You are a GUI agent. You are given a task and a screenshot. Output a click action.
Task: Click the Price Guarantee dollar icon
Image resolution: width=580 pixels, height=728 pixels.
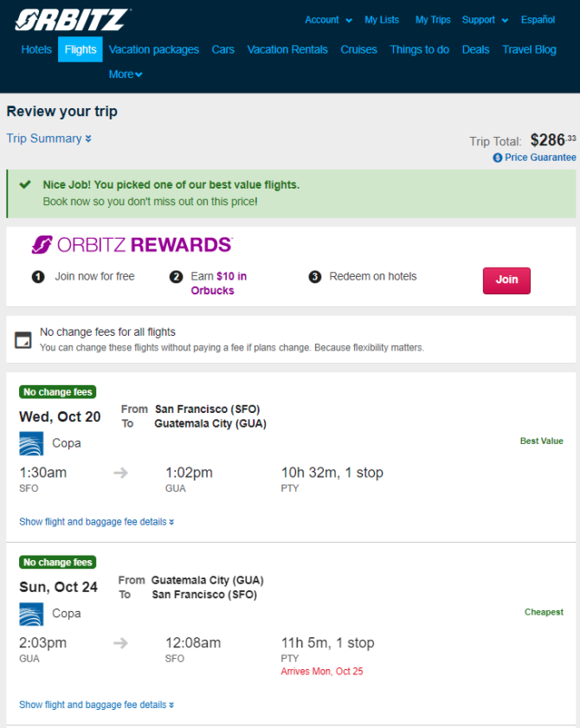pos(498,158)
